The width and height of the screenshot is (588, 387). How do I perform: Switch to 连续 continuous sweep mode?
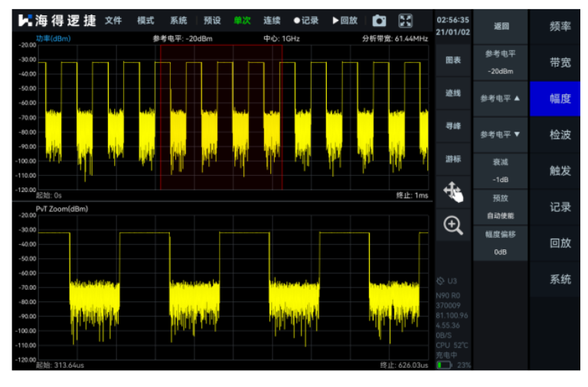pos(272,21)
